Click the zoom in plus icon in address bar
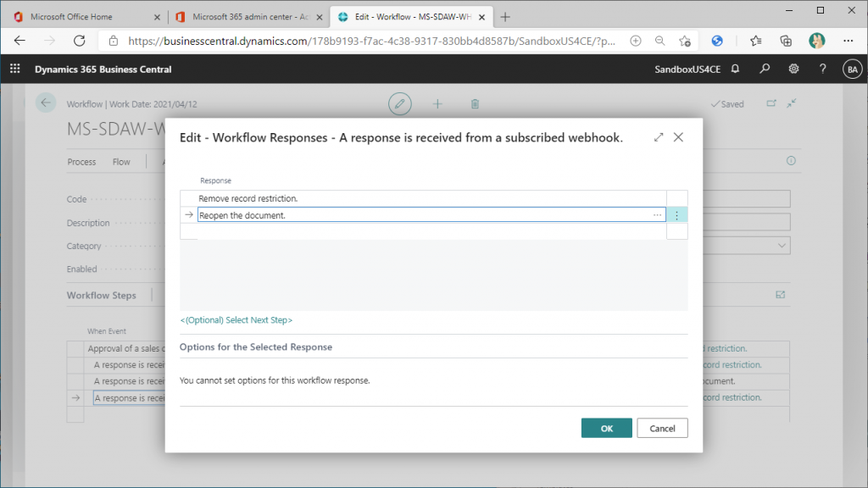The image size is (868, 488). pos(636,41)
